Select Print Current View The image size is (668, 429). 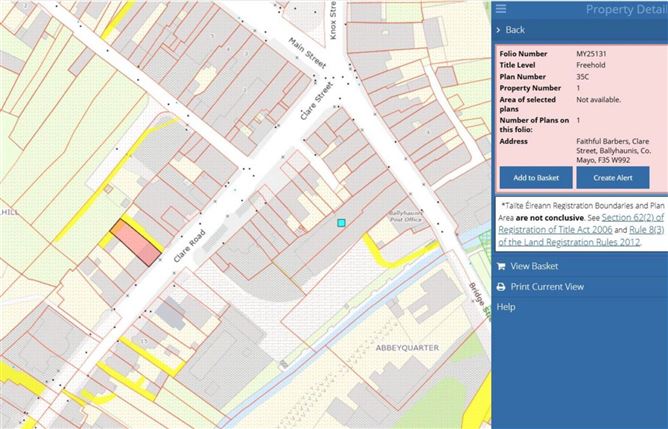tap(547, 287)
